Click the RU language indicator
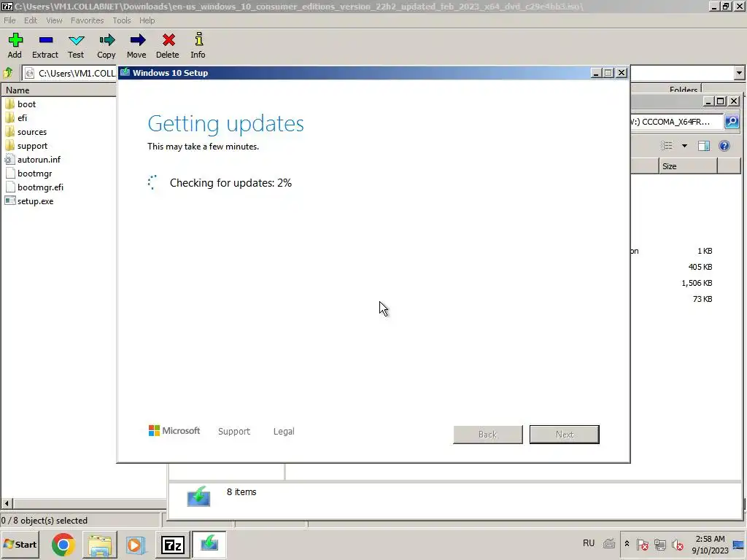 tap(589, 543)
